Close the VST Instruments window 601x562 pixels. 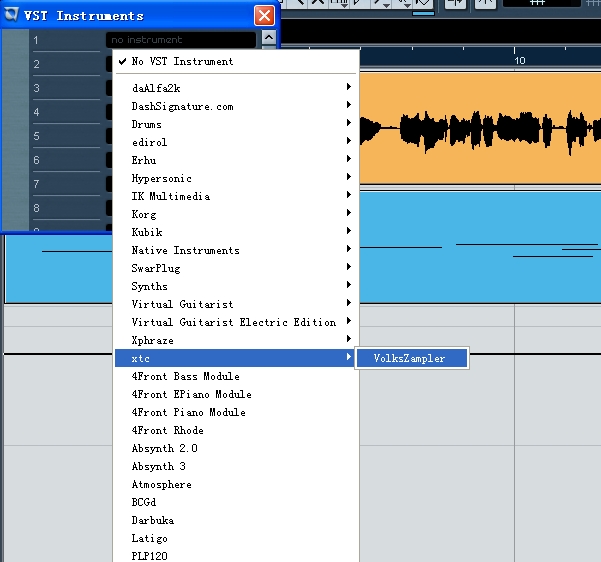coord(264,16)
